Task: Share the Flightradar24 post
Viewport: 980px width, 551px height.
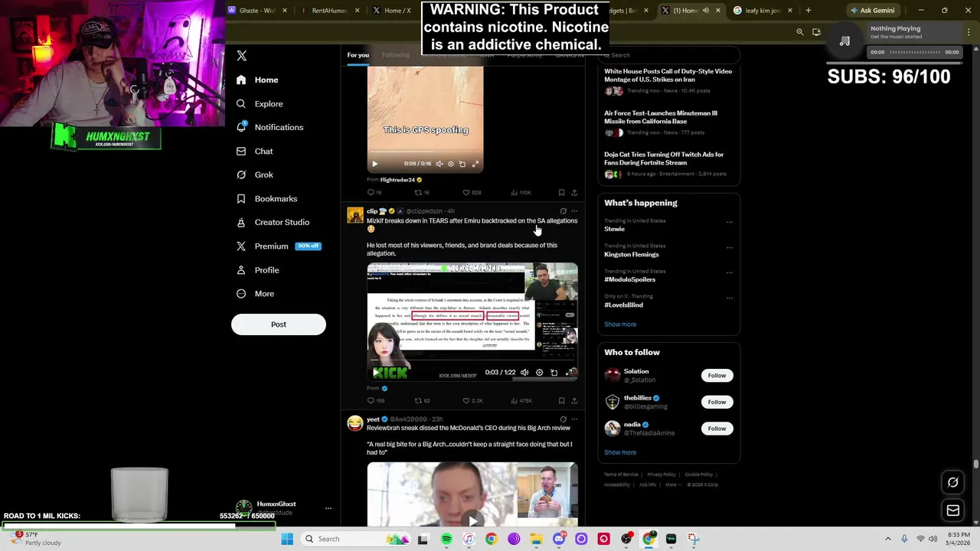Action: pos(574,193)
